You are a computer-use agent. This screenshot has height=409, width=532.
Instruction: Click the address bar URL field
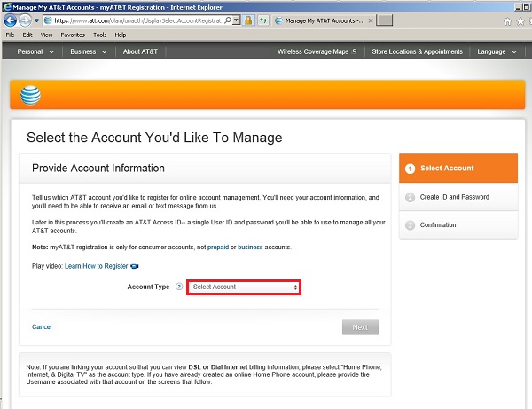[137, 20]
